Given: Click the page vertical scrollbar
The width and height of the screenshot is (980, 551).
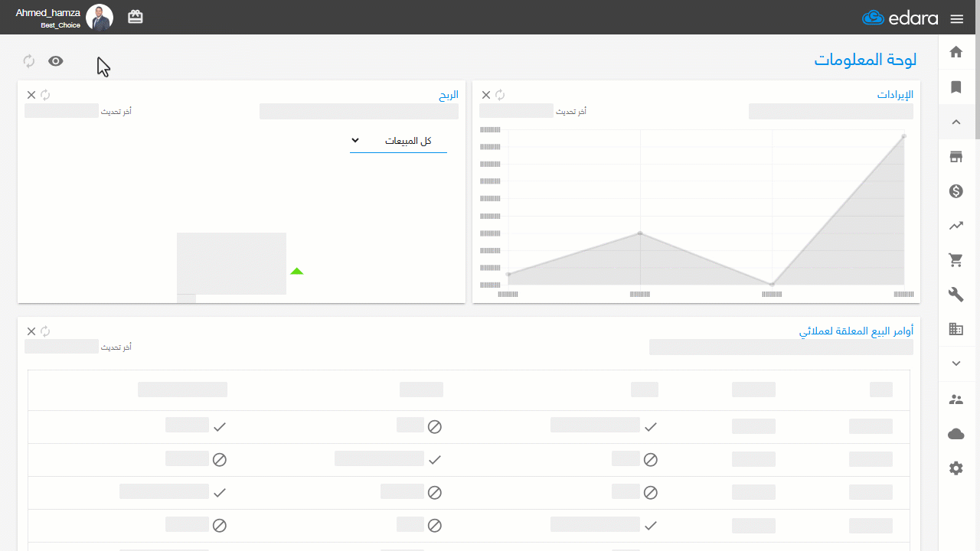Looking at the screenshot, I should pyautogui.click(x=978, y=70).
